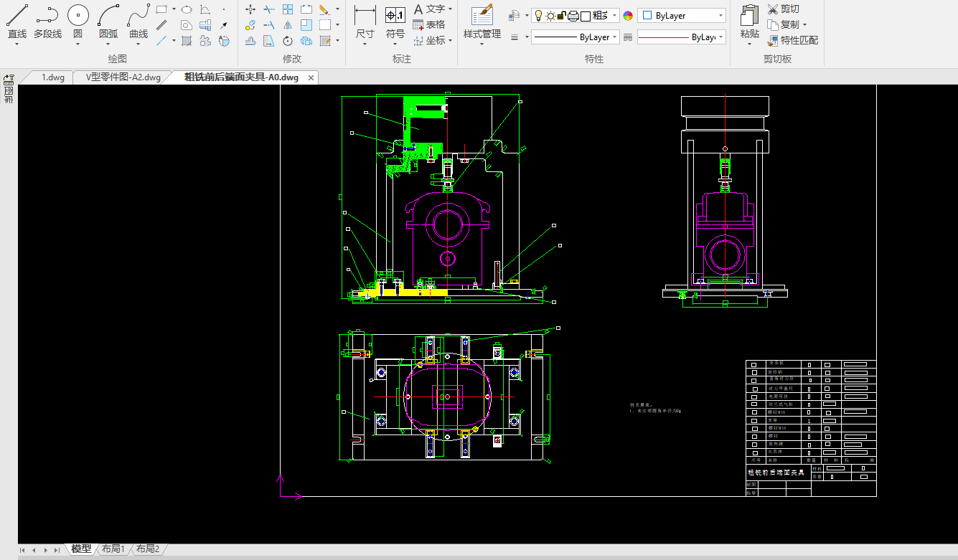Toggle the layer freeze sun icon
Image resolution: width=958 pixels, height=560 pixels.
pyautogui.click(x=550, y=16)
